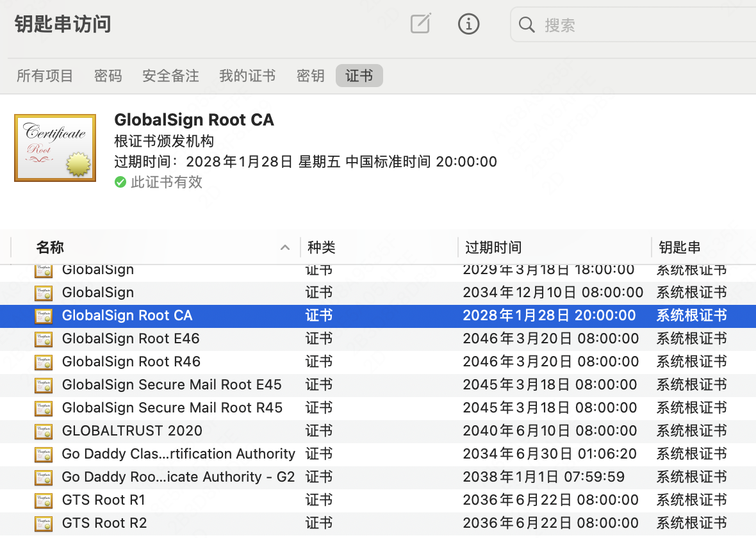Select the GlobalSign Root E46 row
The image size is (756, 538).
378,339
